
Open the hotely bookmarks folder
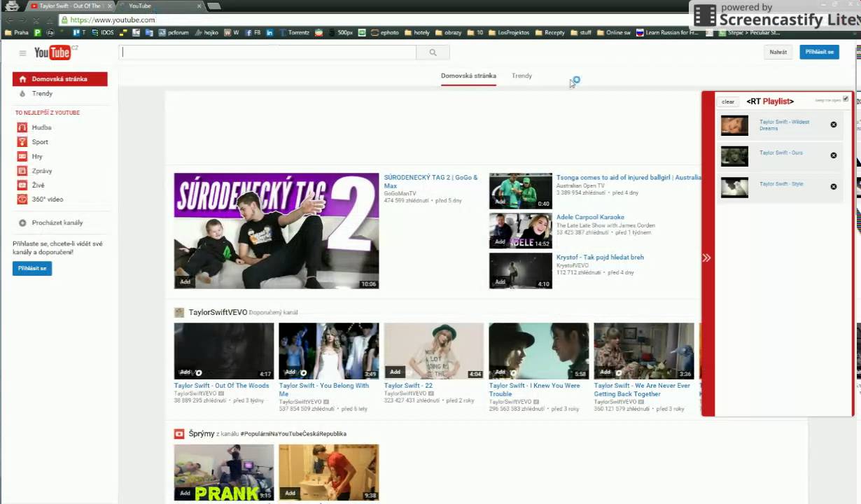point(416,32)
